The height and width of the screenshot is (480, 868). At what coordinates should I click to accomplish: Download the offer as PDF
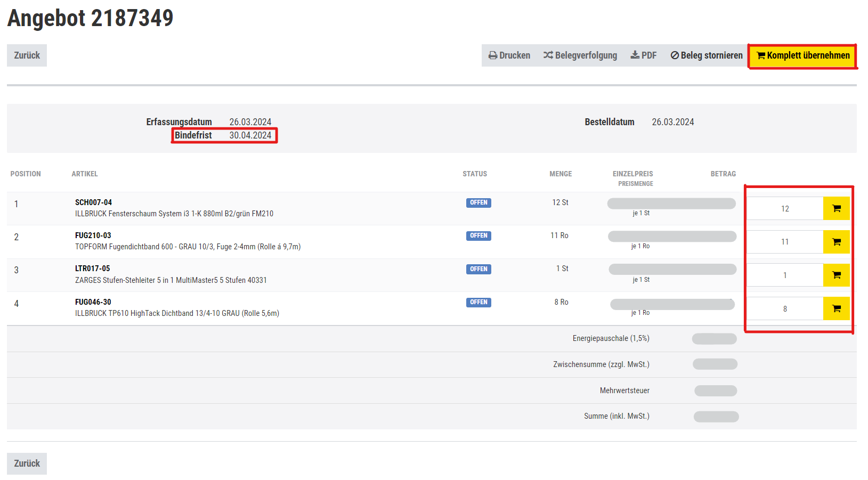(x=643, y=55)
